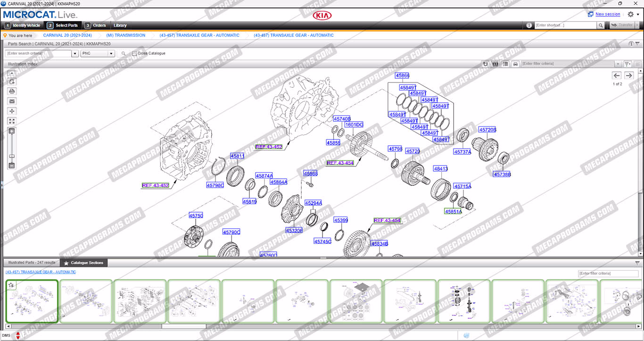The height and width of the screenshot is (341, 644).
Task: Click the envelope email icon
Action: point(12,101)
